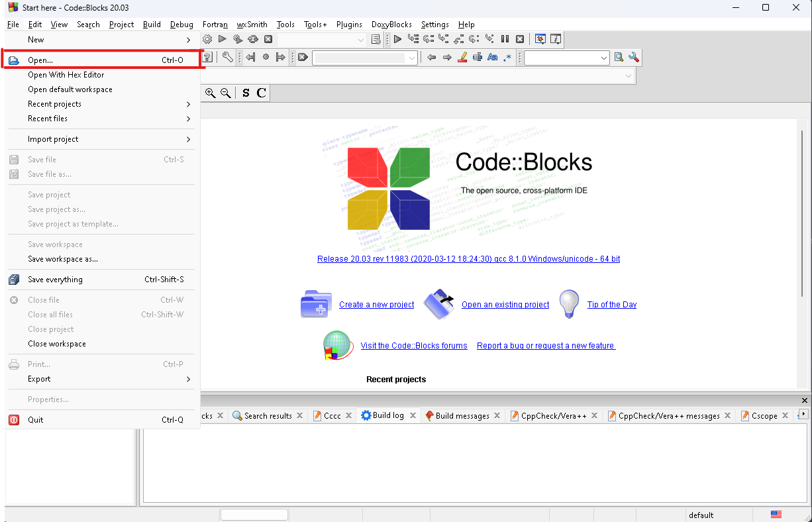This screenshot has height=522, width=812.
Task: Open the incremental search text dropdown
Action: pyautogui.click(x=412, y=58)
